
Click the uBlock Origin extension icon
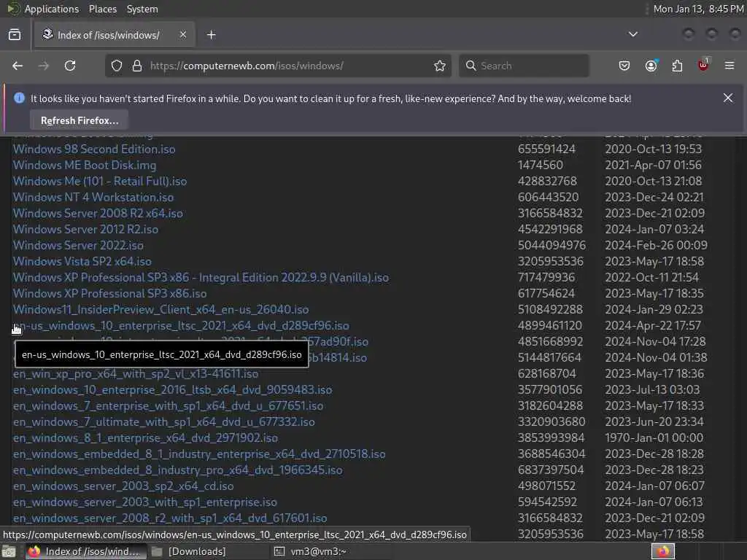703,65
